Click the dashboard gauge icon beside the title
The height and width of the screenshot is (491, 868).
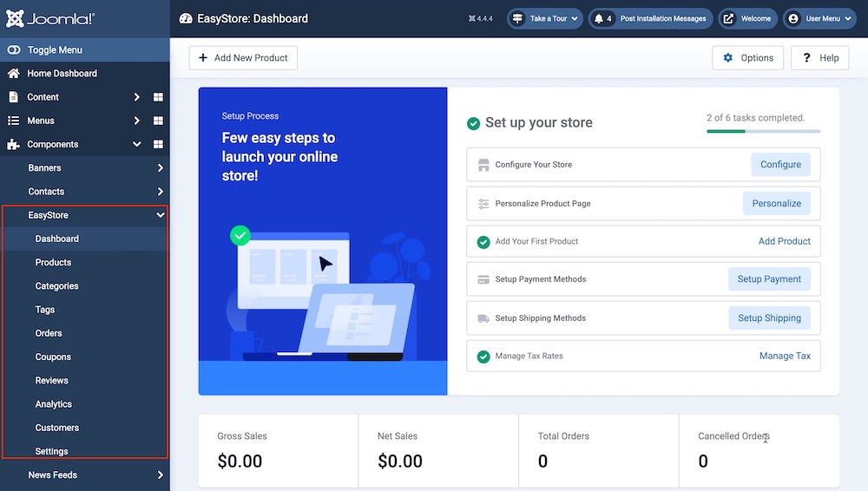pos(186,19)
